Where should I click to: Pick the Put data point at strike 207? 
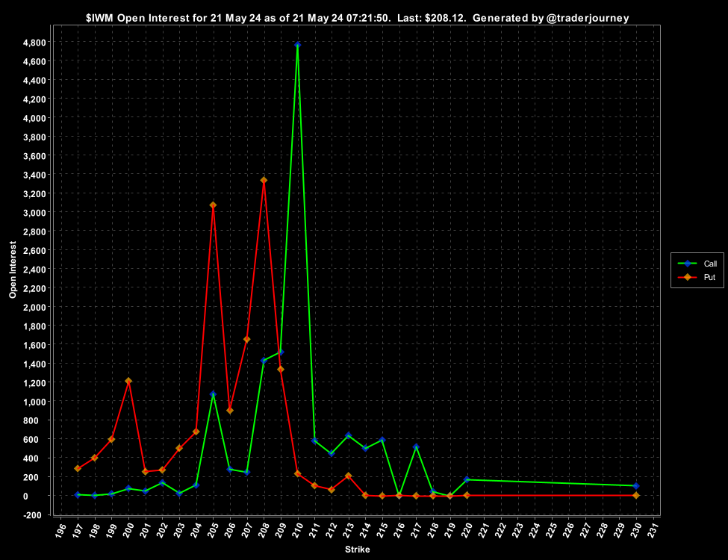pyautogui.click(x=247, y=340)
